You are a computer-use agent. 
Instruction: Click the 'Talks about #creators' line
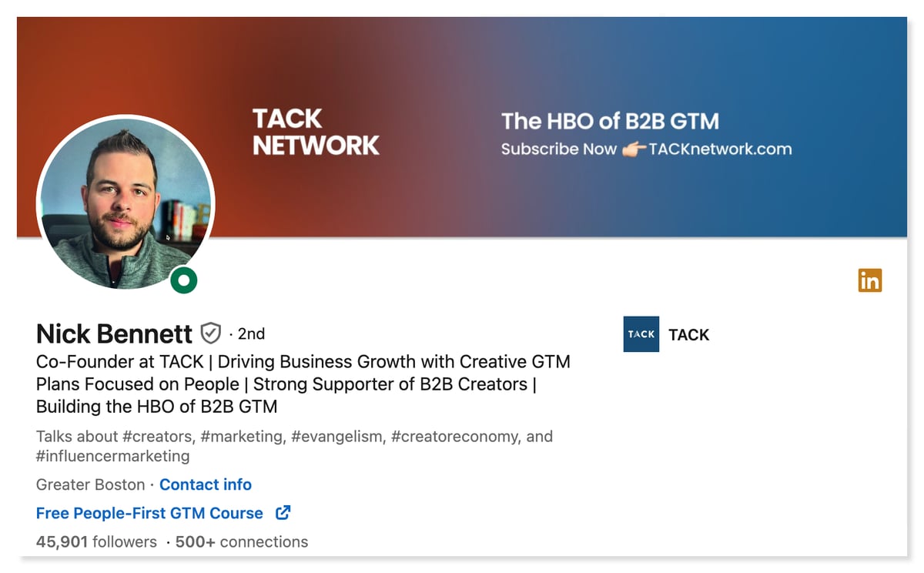pyautogui.click(x=294, y=437)
